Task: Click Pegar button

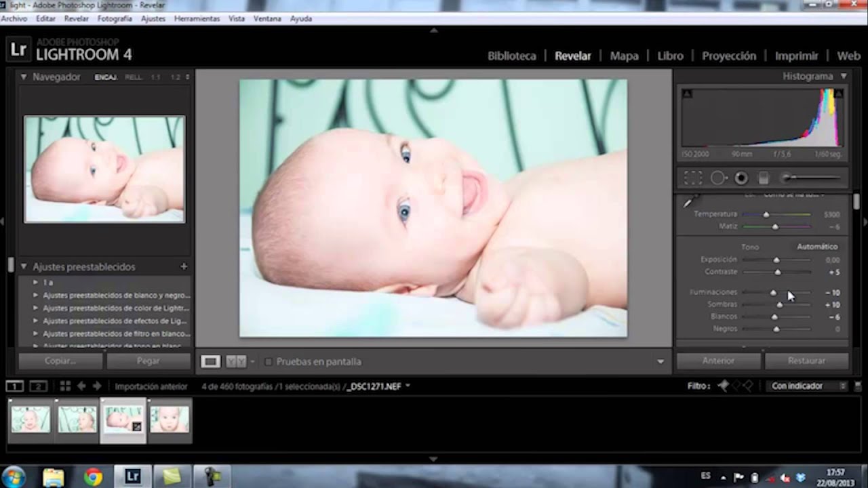Action: pos(148,361)
